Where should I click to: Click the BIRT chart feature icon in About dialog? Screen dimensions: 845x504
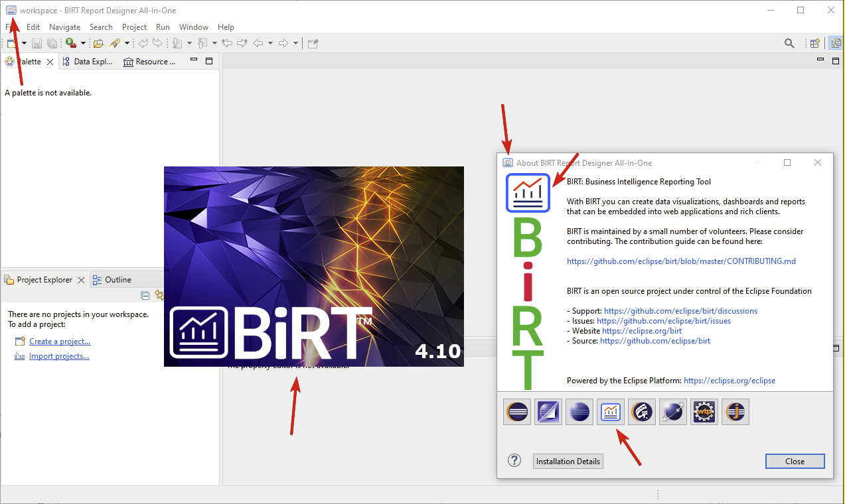click(610, 412)
